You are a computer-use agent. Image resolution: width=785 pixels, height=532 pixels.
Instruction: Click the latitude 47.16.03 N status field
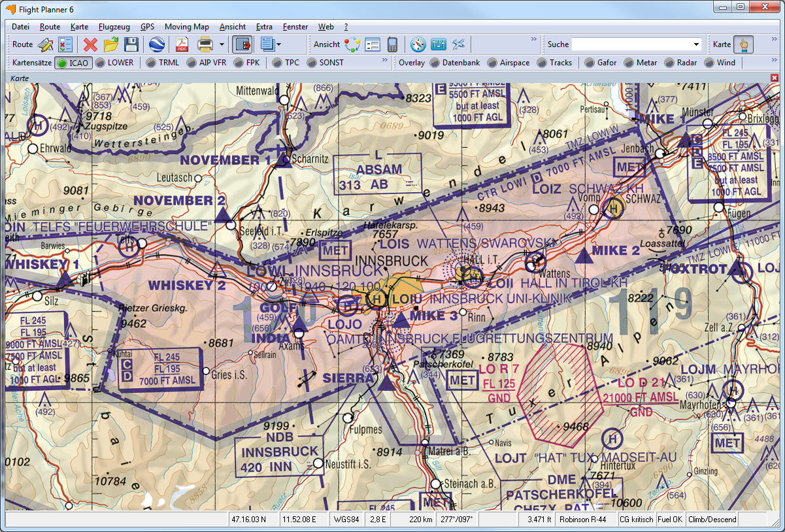point(254,520)
